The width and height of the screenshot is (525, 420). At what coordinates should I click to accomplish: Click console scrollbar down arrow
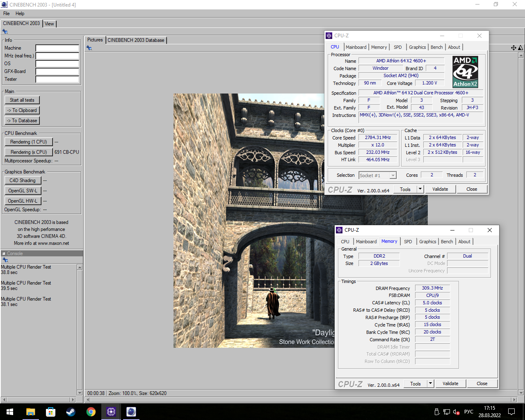click(x=80, y=393)
